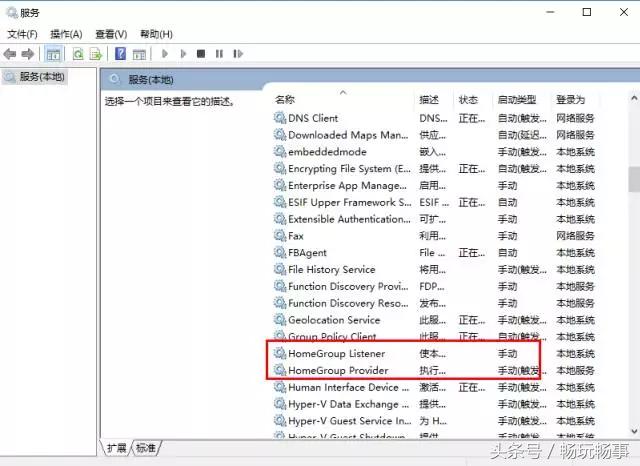Click the gear icon beside DNS Client
The height and width of the screenshot is (466, 640).
coord(280,118)
